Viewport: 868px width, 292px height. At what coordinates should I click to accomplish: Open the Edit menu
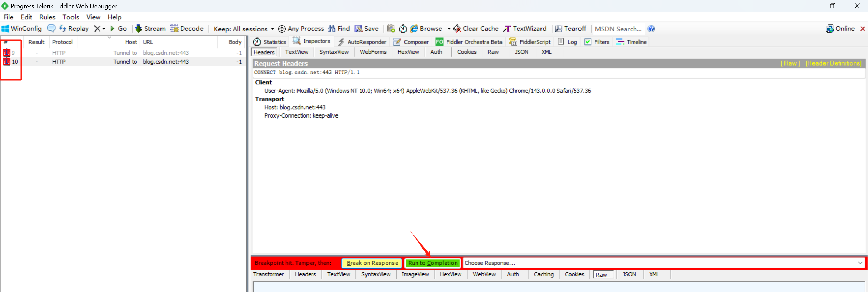click(x=26, y=17)
